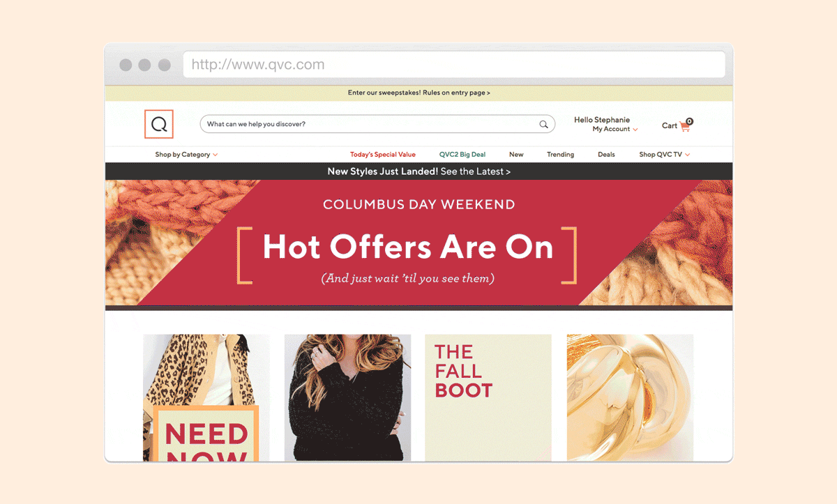Open the Deals menu item
837x504 pixels.
click(606, 155)
